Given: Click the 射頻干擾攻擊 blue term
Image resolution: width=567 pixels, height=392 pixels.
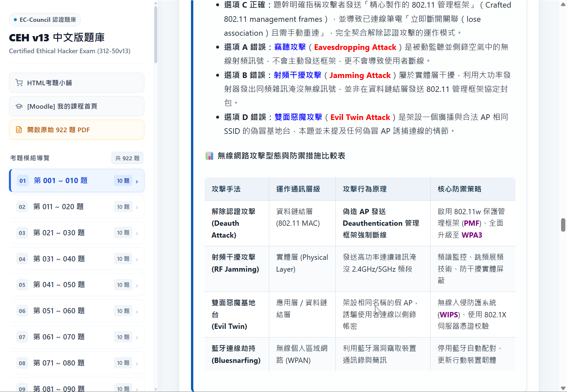Looking at the screenshot, I should (298, 75).
